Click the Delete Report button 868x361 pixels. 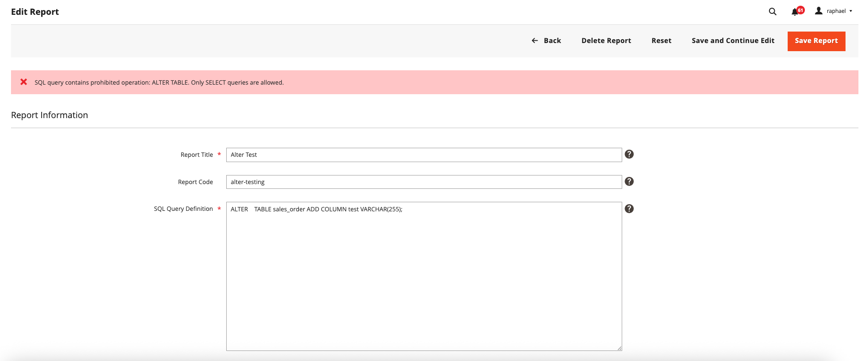(606, 41)
